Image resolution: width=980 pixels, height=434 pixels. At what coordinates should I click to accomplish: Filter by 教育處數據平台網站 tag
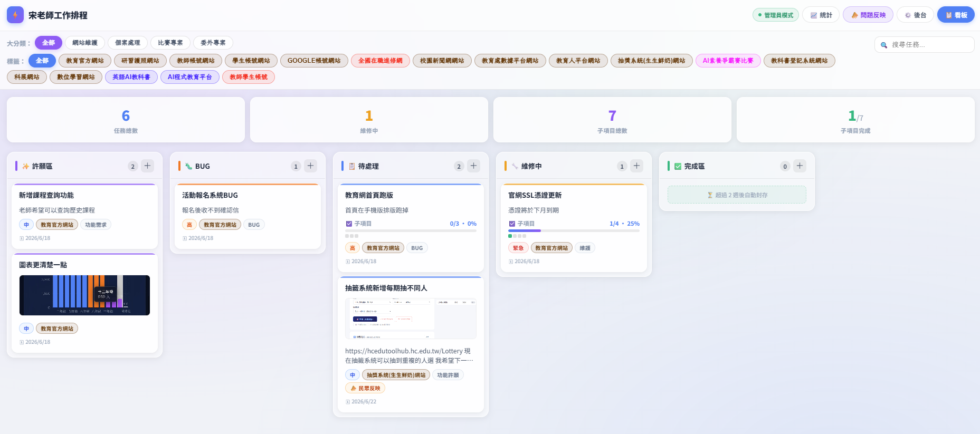click(x=510, y=61)
